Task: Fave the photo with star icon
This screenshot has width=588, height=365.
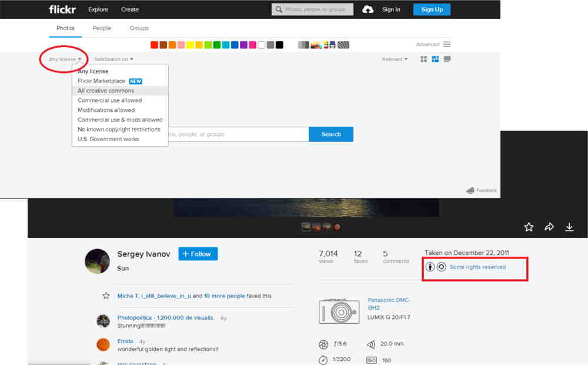Action: point(529,227)
